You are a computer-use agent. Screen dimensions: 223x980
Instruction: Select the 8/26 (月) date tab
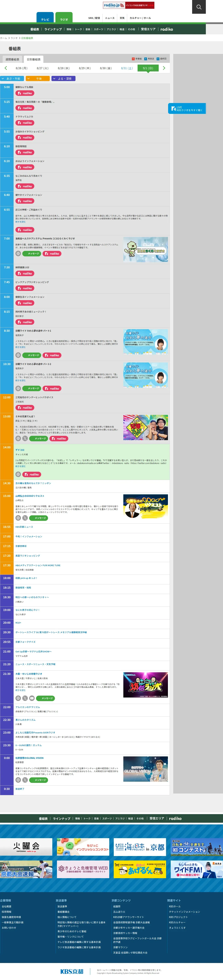[x=21, y=69]
